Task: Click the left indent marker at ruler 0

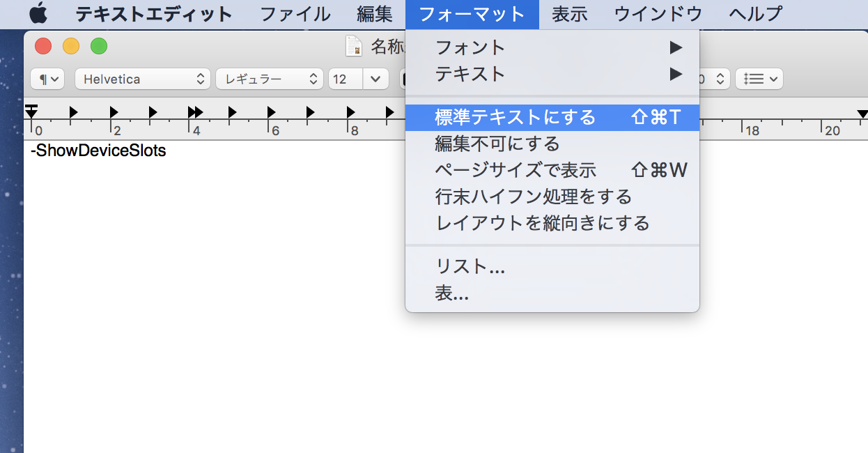Action: [x=31, y=112]
